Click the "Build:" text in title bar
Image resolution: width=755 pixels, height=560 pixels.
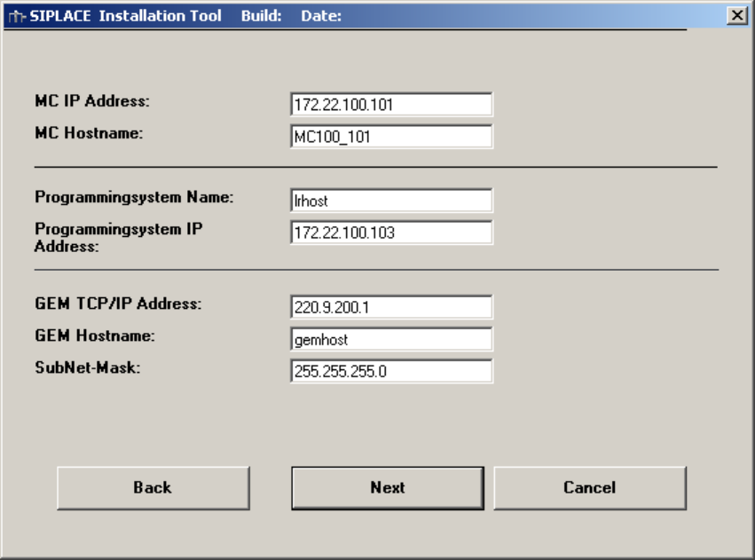(x=262, y=16)
